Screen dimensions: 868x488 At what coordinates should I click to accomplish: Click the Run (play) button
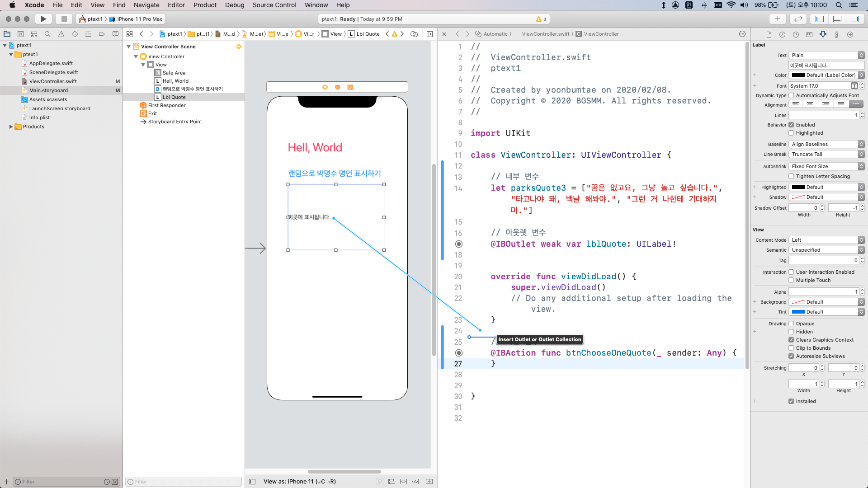pos(43,19)
